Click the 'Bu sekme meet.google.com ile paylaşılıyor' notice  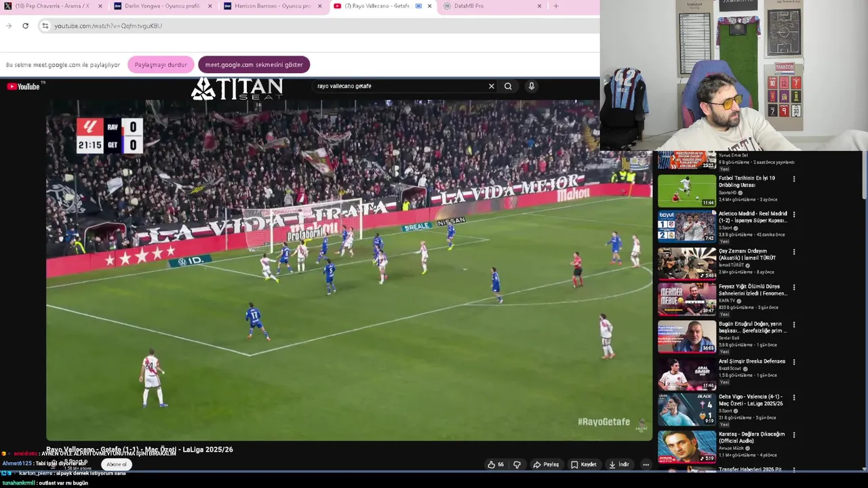coord(62,65)
